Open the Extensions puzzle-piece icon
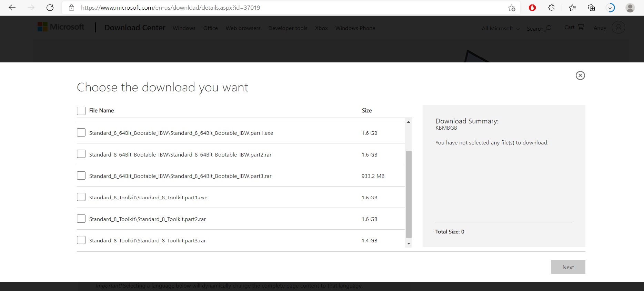The width and height of the screenshot is (644, 291). 551,8
